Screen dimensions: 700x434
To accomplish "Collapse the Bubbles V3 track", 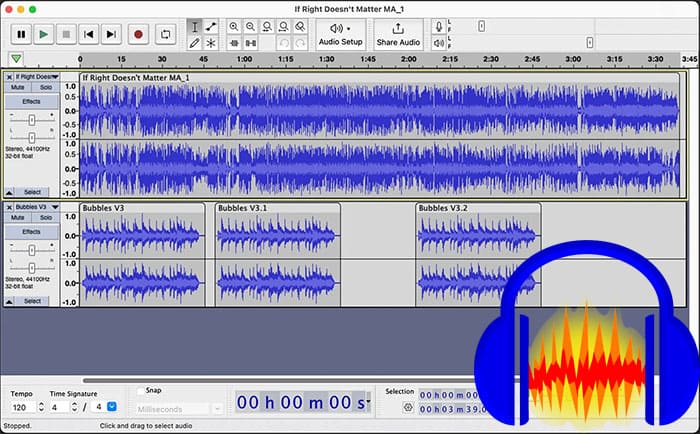I will [9, 301].
